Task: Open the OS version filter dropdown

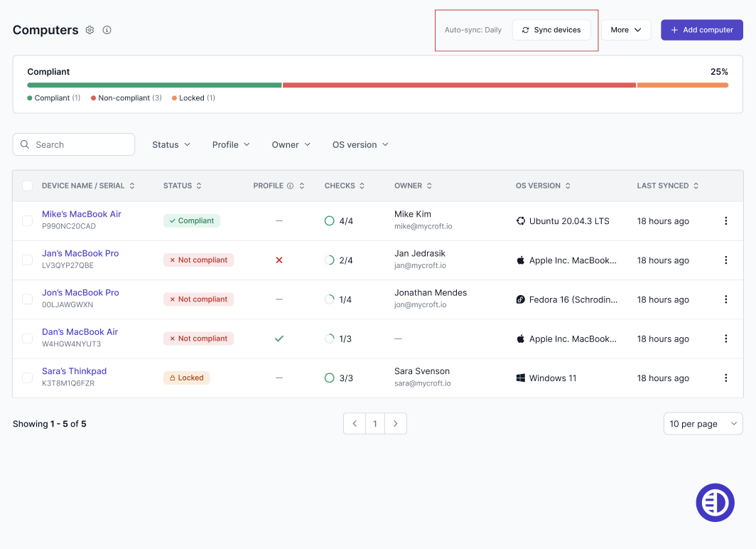Action: click(360, 145)
